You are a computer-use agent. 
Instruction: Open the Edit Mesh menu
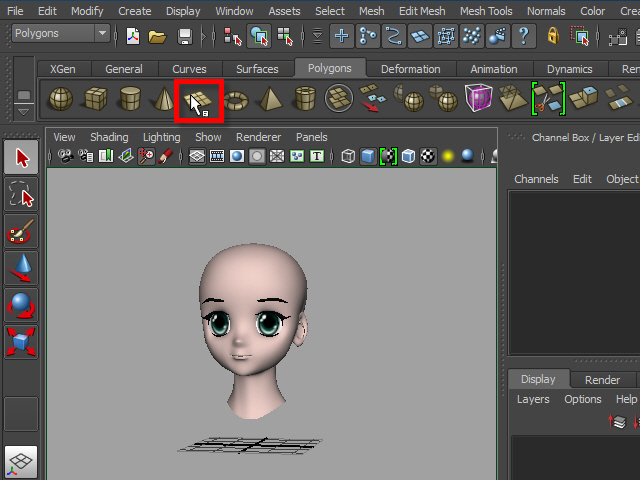pyautogui.click(x=422, y=11)
